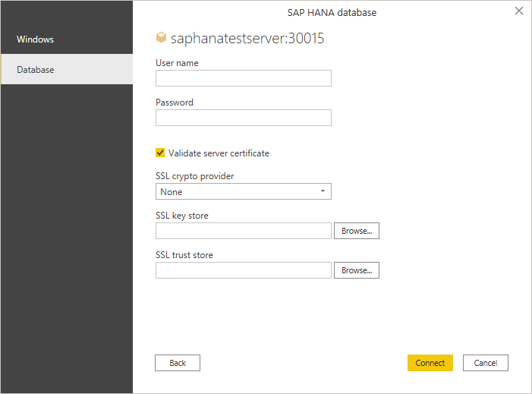The width and height of the screenshot is (532, 394).
Task: Click the SSL key store label
Action: coord(182,216)
